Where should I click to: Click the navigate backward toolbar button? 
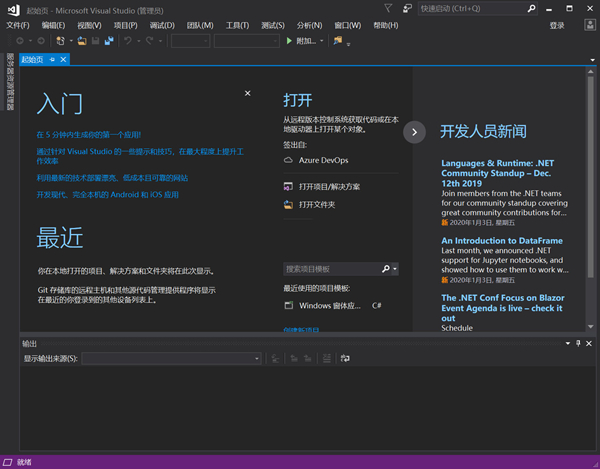[x=20, y=41]
